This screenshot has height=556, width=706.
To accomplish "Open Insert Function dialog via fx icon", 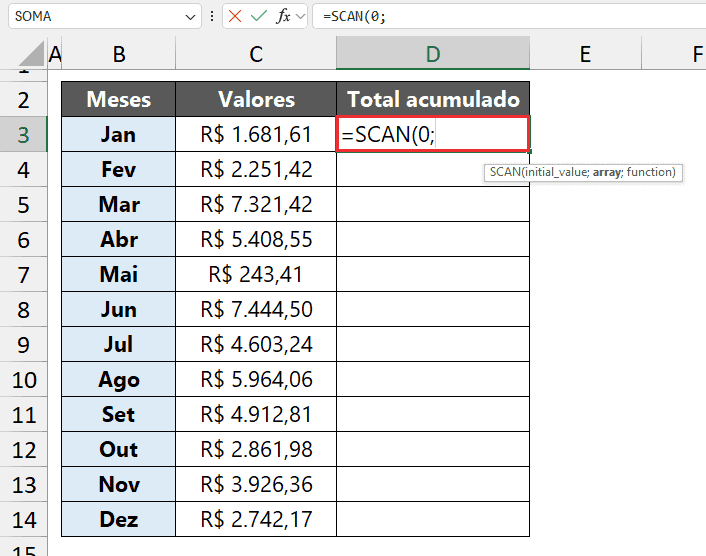I will pos(283,17).
